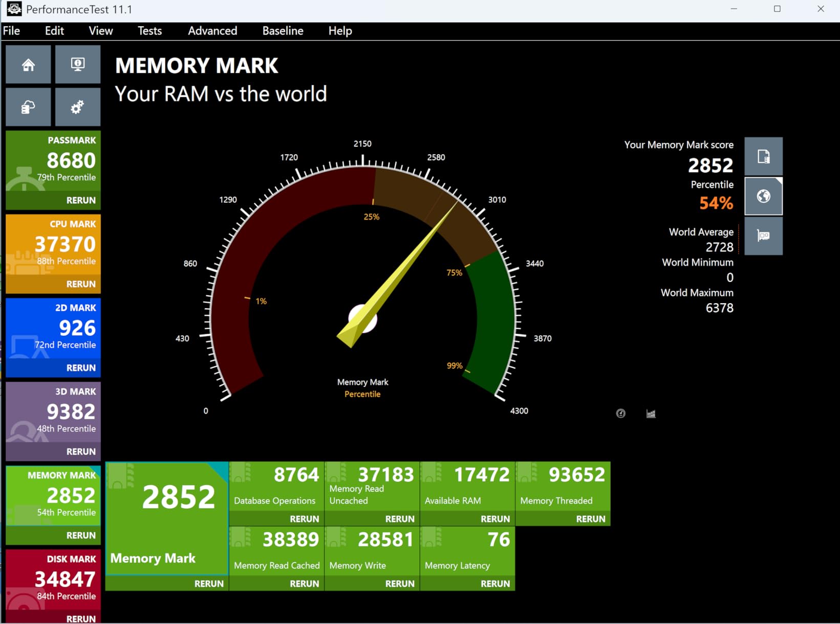Open the Baseline menu
Viewport: 840px width, 624px height.
coord(283,31)
